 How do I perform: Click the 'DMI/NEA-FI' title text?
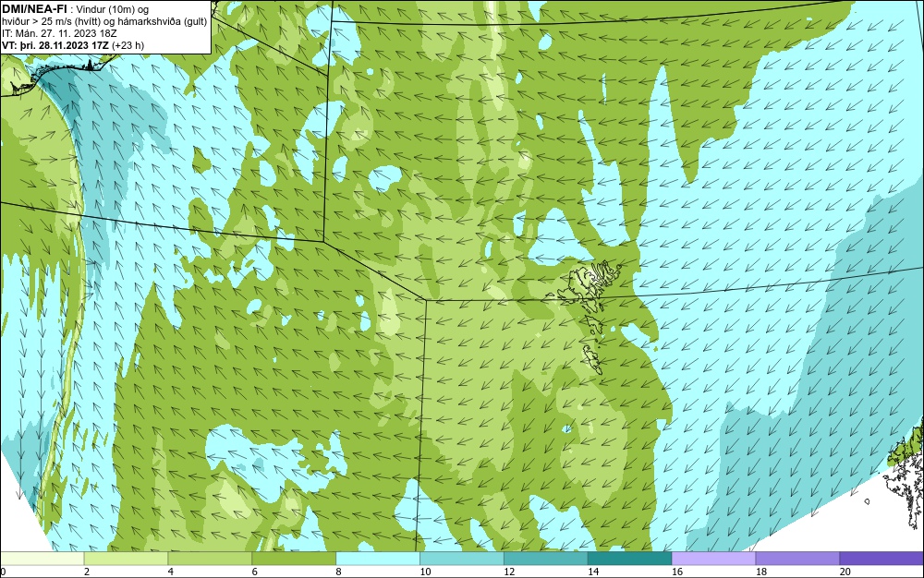point(34,8)
